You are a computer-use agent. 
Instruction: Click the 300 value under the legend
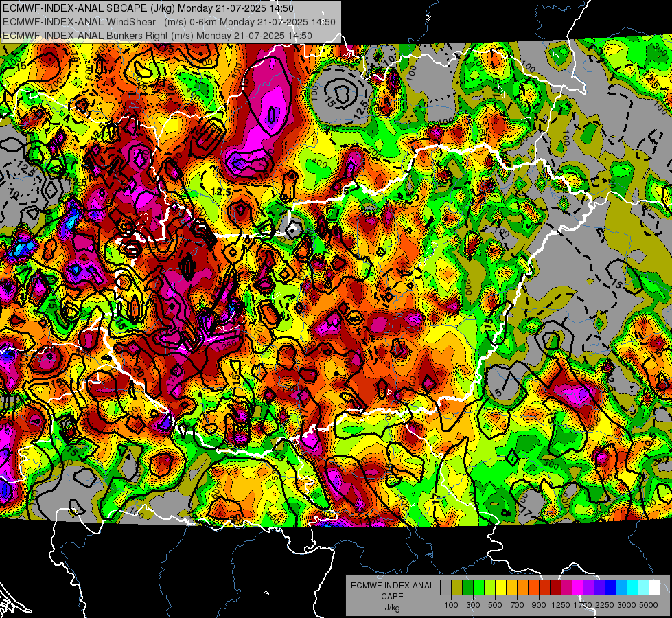473,605
